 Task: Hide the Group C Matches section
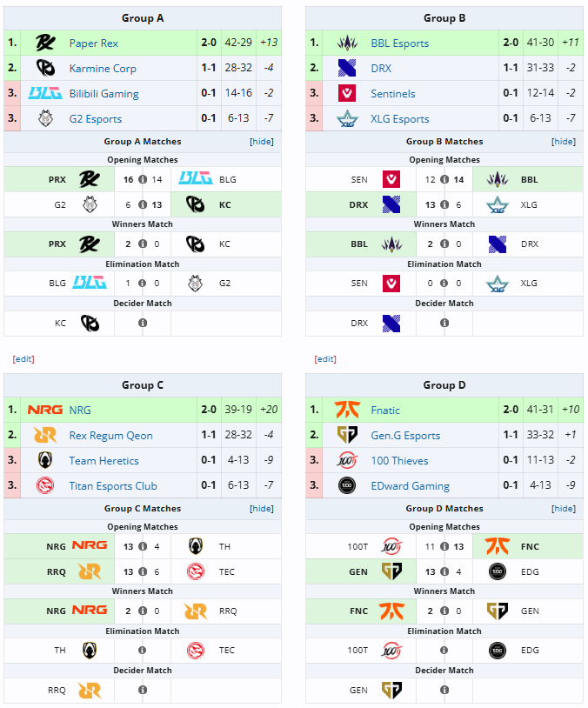pos(262,509)
